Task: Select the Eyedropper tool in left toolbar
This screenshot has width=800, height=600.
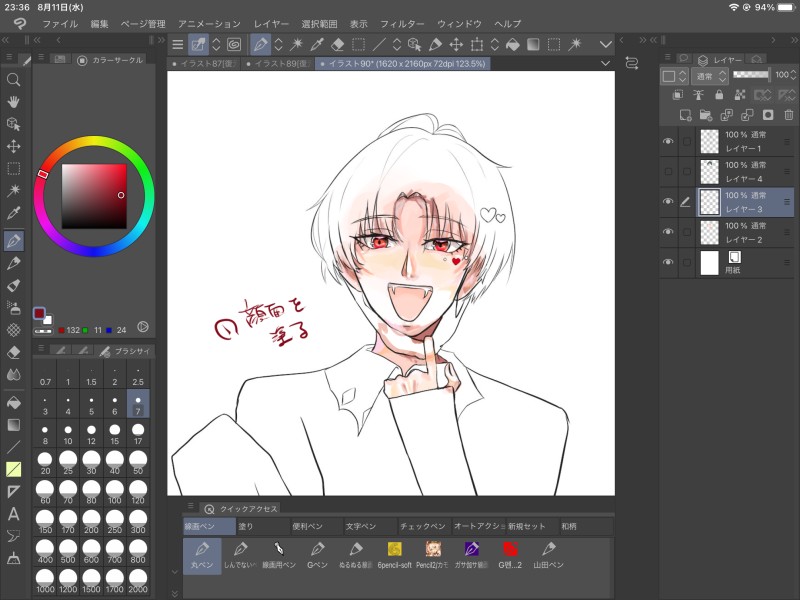Action: (14, 213)
